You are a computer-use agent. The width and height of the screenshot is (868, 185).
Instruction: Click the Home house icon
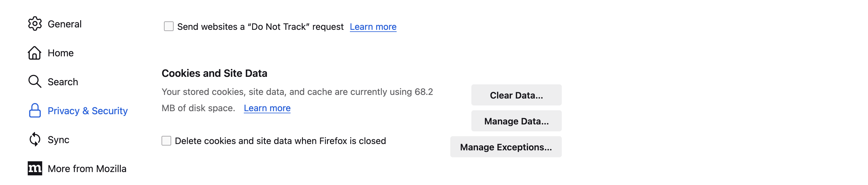(34, 53)
